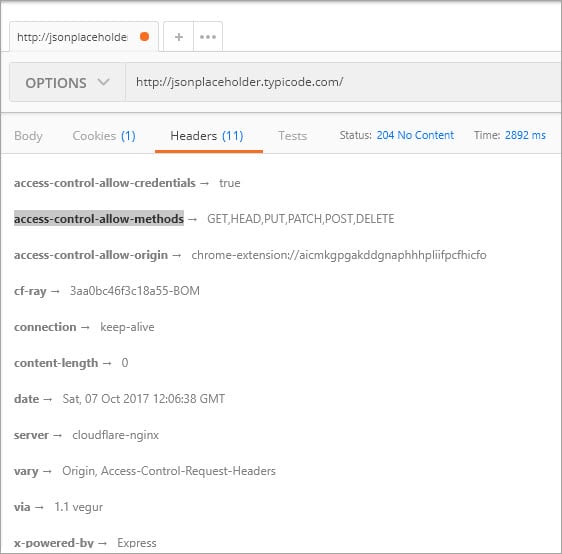Viewport: 562px width, 554px height.
Task: Select the server header name
Action: point(31,435)
